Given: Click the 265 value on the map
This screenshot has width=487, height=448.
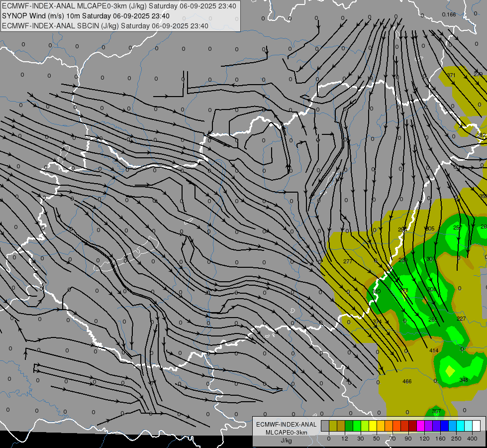Looking at the screenshot, I should (x=433, y=320).
